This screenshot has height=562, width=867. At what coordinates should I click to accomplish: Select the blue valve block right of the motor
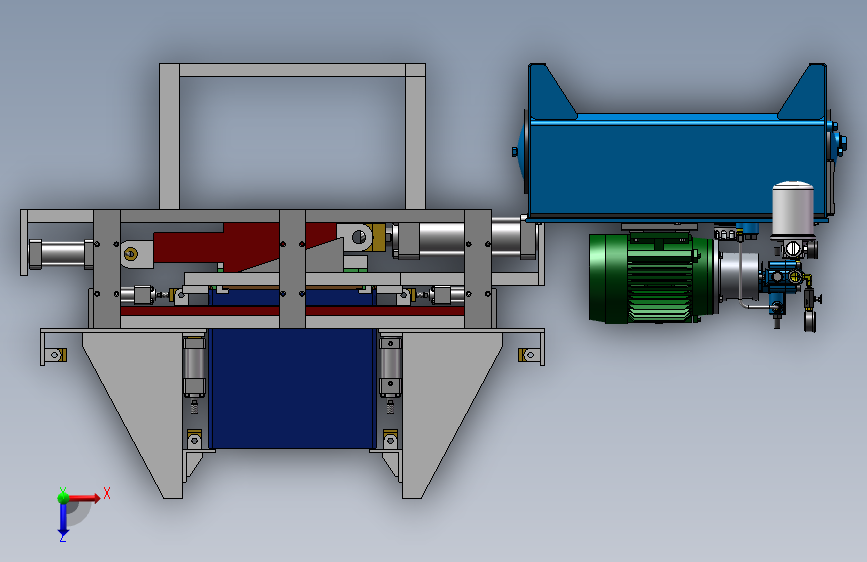[x=781, y=279]
